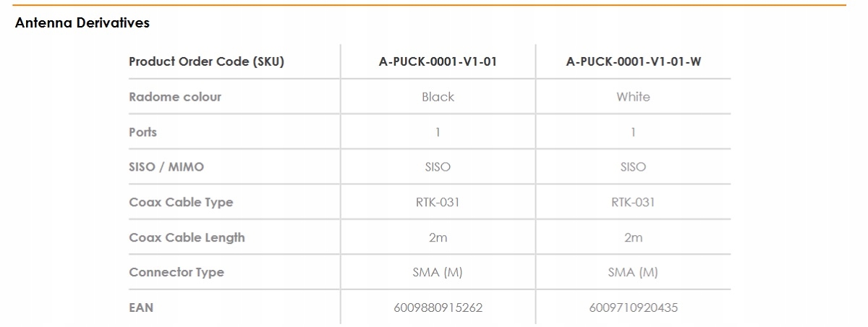
Task: Click SISO value under the A-PUCK-0001-V1-01-W column
Action: [633, 167]
